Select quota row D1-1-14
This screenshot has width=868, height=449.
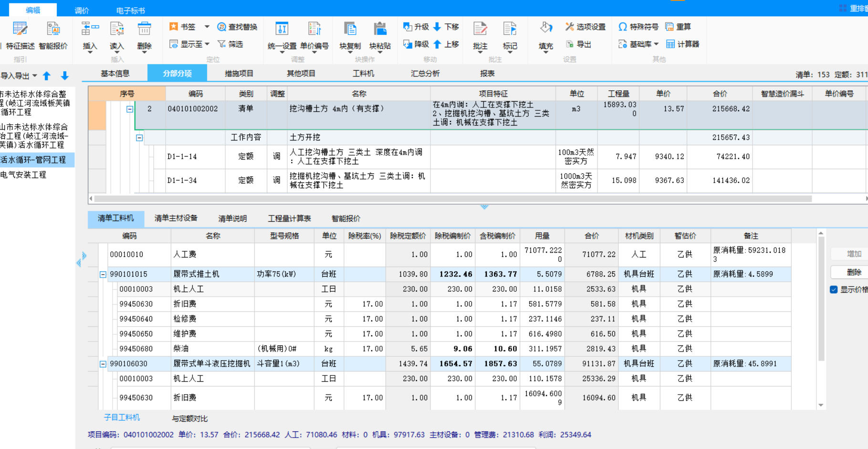tap(477, 157)
